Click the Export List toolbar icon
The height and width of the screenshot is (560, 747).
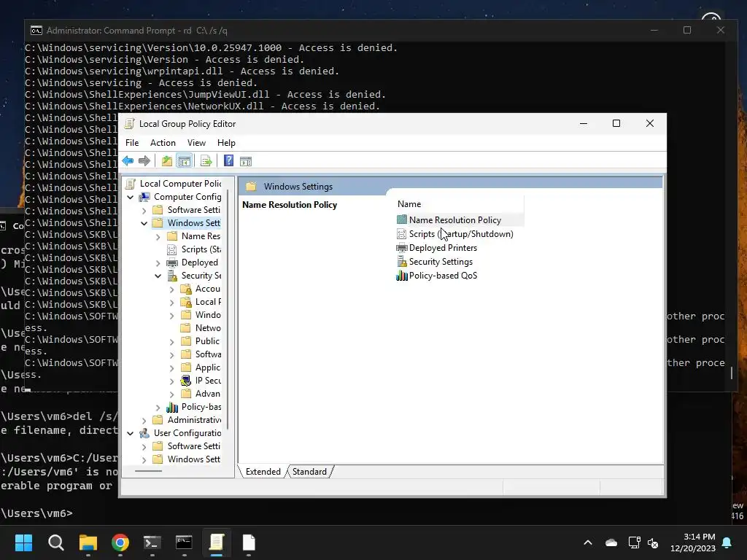coord(206,161)
